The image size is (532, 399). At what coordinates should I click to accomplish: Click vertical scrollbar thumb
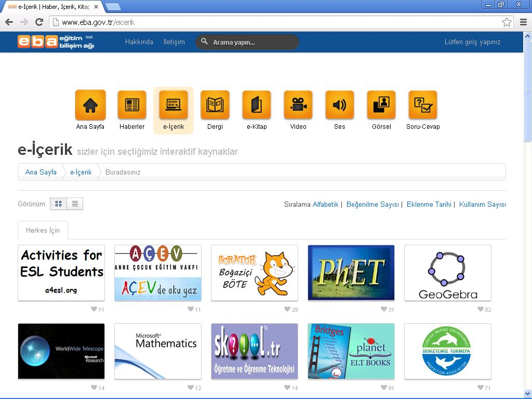pos(528,91)
